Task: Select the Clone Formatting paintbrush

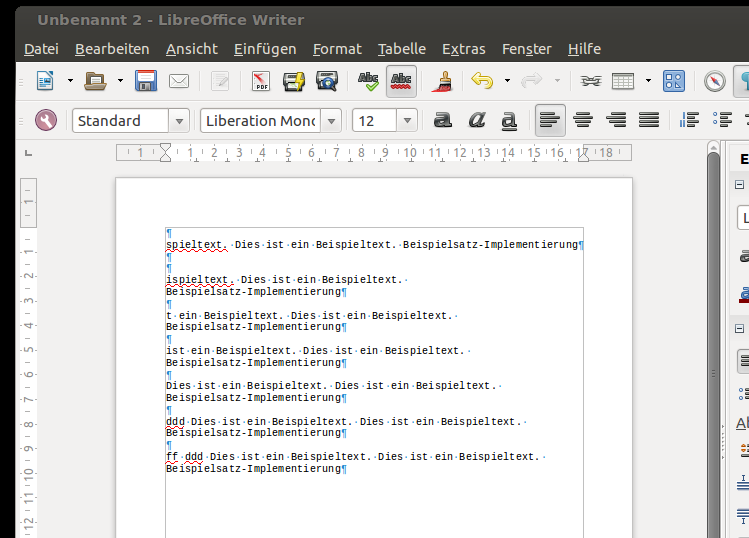Action: 442,81
